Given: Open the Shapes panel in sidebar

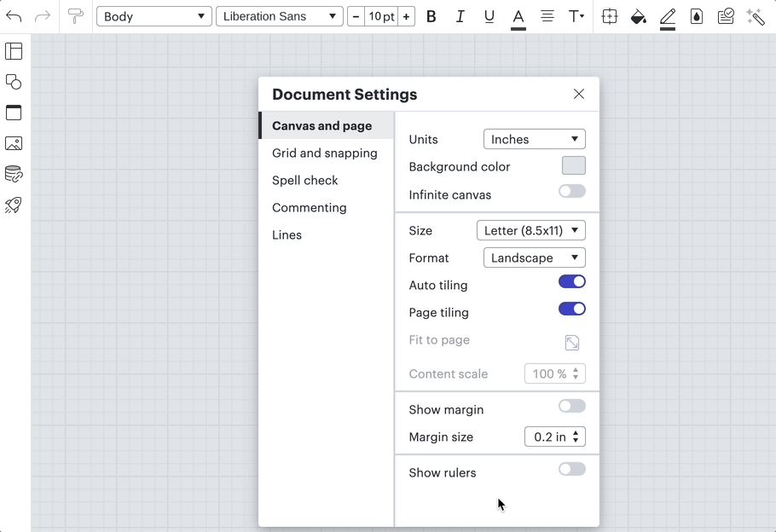Looking at the screenshot, I should pyautogui.click(x=14, y=82).
